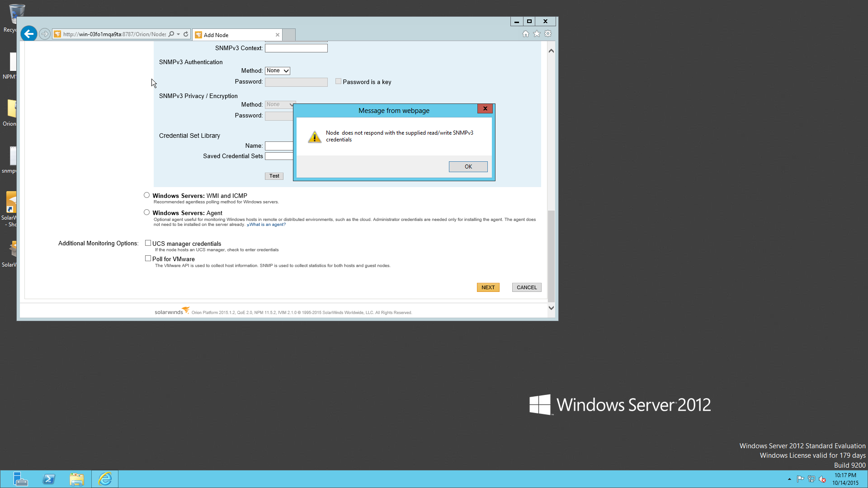Expand the address bar search dropdown arrow
Image resolution: width=868 pixels, height=488 pixels.
click(179, 34)
